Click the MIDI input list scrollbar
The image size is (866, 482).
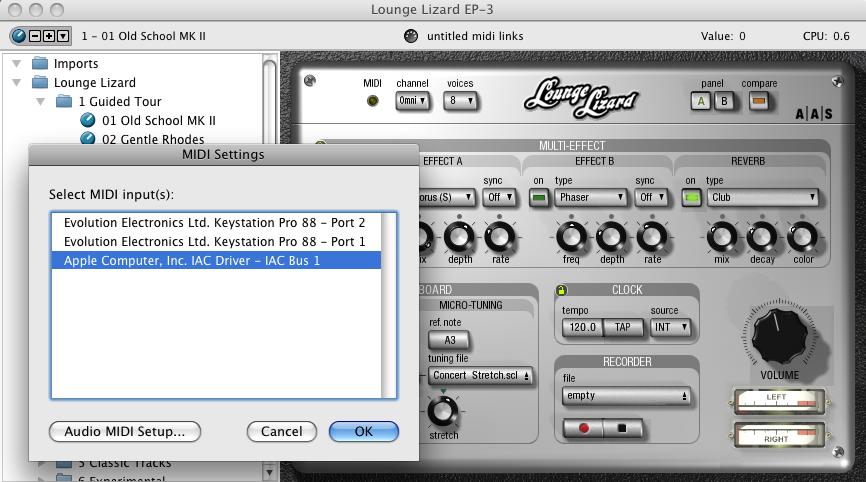[389, 305]
